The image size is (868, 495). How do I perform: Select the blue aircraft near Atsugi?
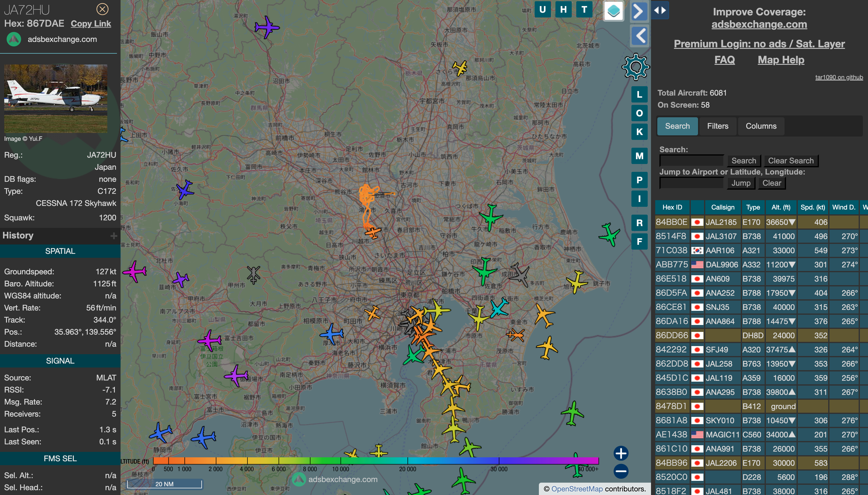click(x=332, y=334)
